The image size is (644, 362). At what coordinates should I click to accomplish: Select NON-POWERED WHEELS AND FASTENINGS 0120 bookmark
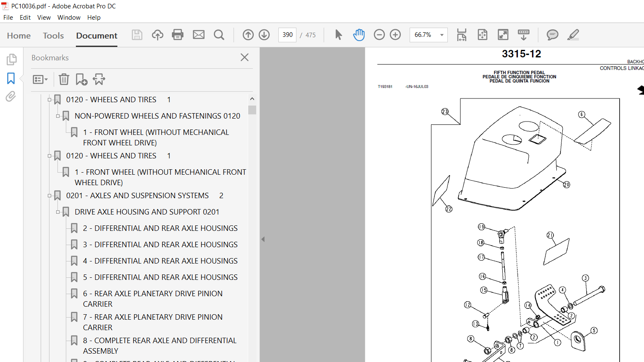157,116
